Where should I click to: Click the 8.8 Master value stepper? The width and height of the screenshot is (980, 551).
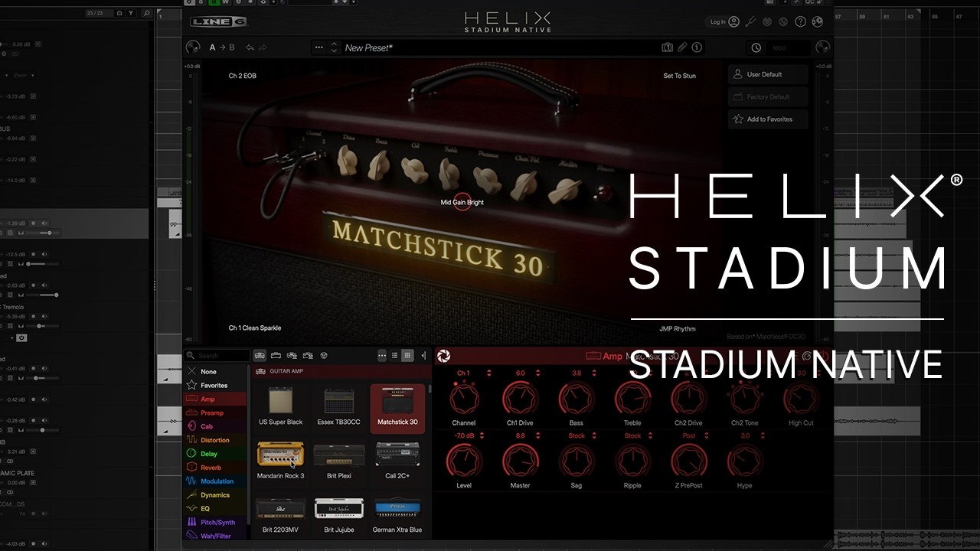[x=537, y=436]
